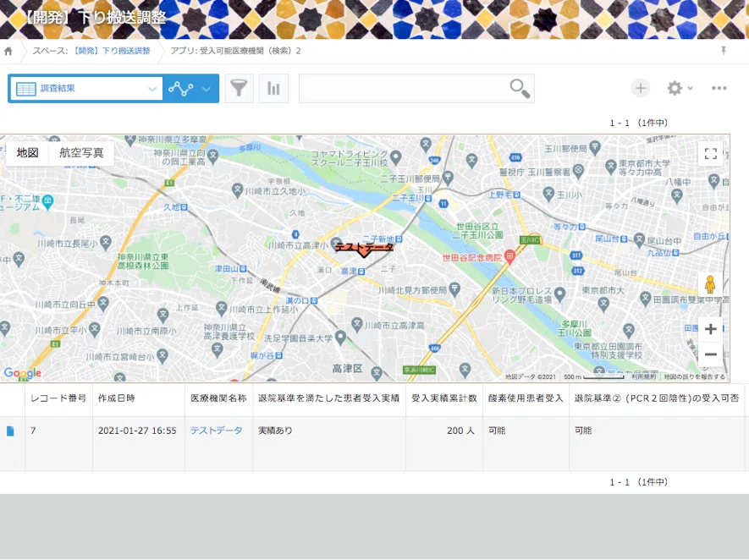Switch map to 航空写真 view
Image resolution: width=749 pixels, height=560 pixels.
coord(81,153)
